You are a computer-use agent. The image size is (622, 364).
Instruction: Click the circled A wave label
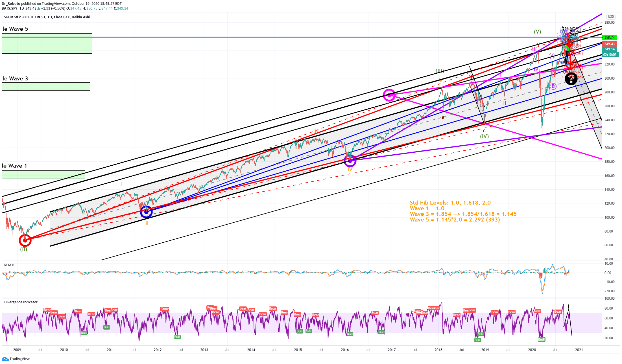point(552,56)
